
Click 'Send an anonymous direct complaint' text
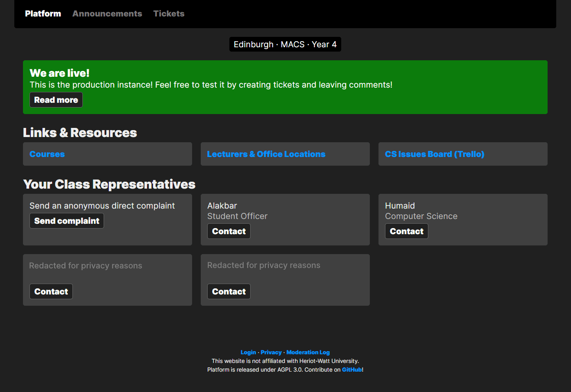(x=102, y=206)
